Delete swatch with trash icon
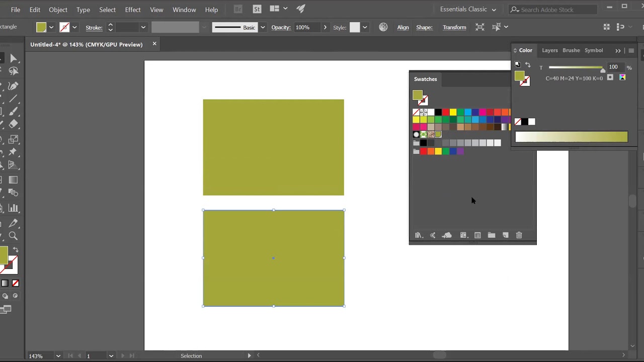The height and width of the screenshot is (362, 644). point(519,235)
